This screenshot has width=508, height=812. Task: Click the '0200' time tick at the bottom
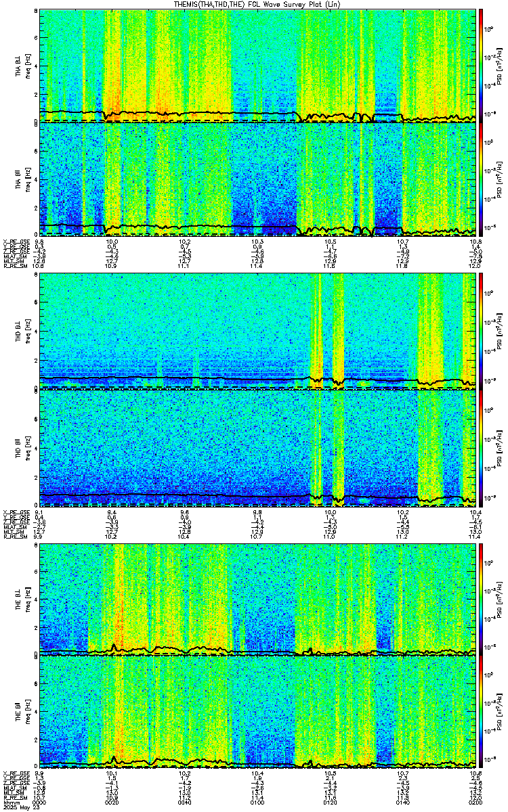pos(475,801)
